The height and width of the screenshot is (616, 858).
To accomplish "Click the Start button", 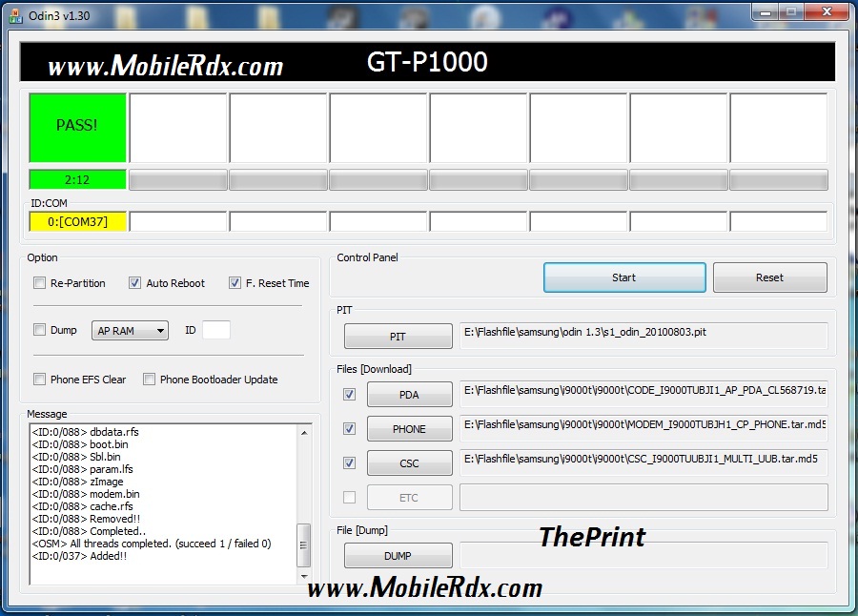I will click(x=624, y=277).
